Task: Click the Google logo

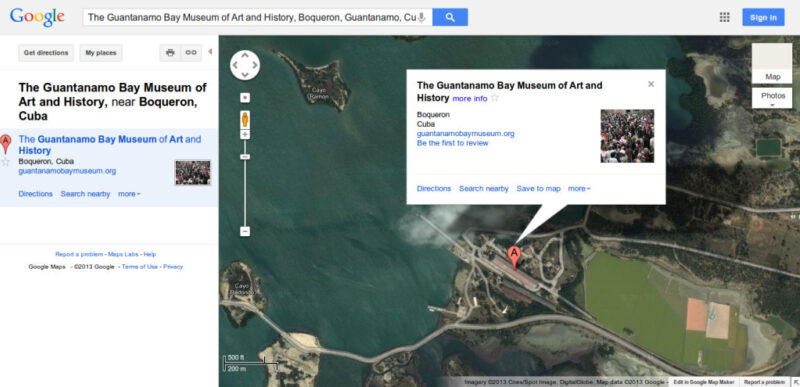Action: (x=37, y=17)
